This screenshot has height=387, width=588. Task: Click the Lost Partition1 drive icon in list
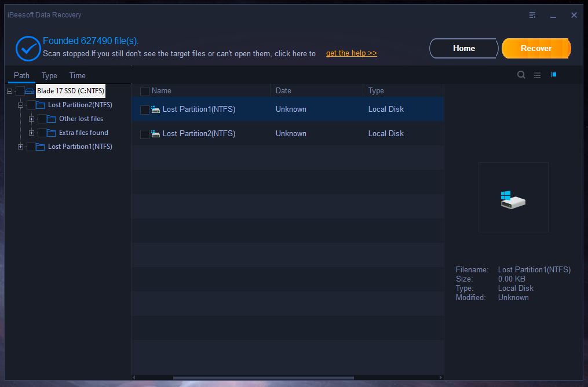point(155,109)
